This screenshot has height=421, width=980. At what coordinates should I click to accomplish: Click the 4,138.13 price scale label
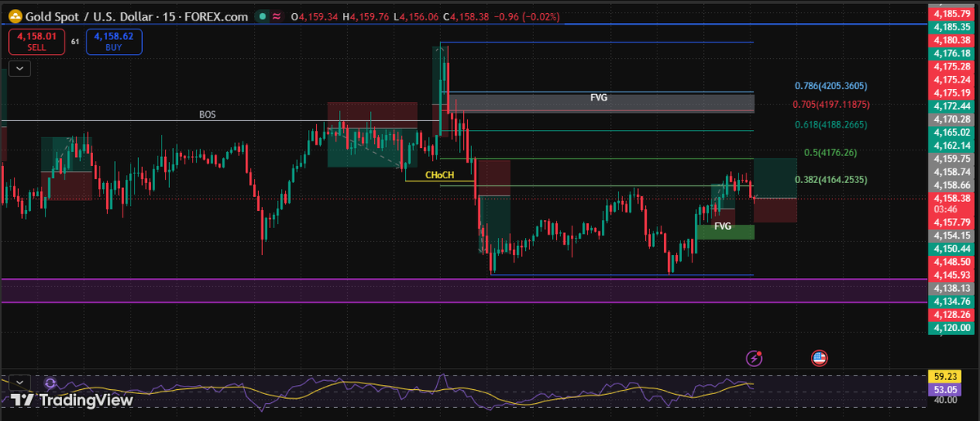point(950,289)
